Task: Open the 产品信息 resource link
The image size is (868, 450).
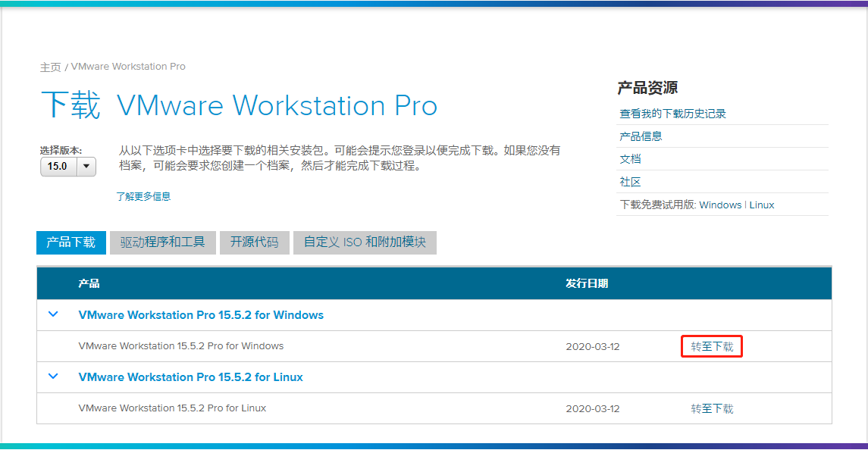Action: click(641, 136)
